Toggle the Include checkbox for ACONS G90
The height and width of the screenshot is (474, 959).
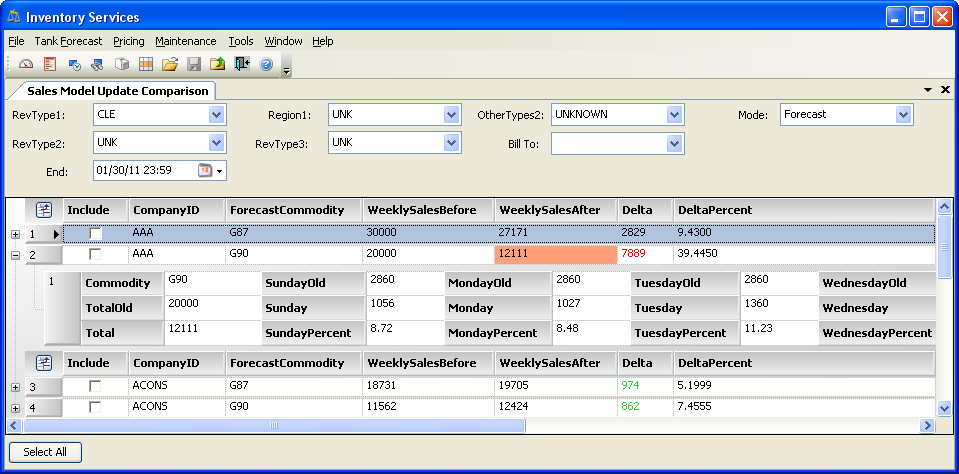click(x=95, y=407)
